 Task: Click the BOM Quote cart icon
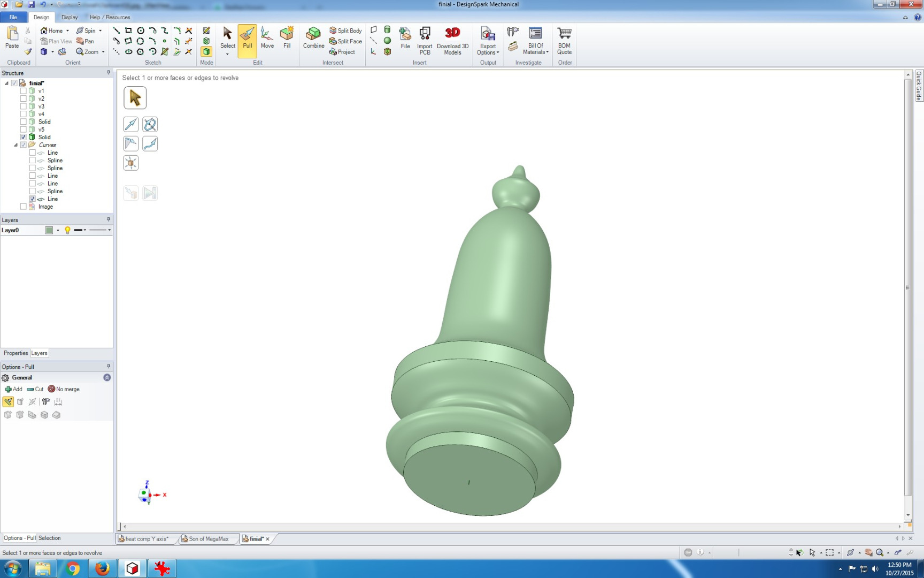click(x=564, y=41)
